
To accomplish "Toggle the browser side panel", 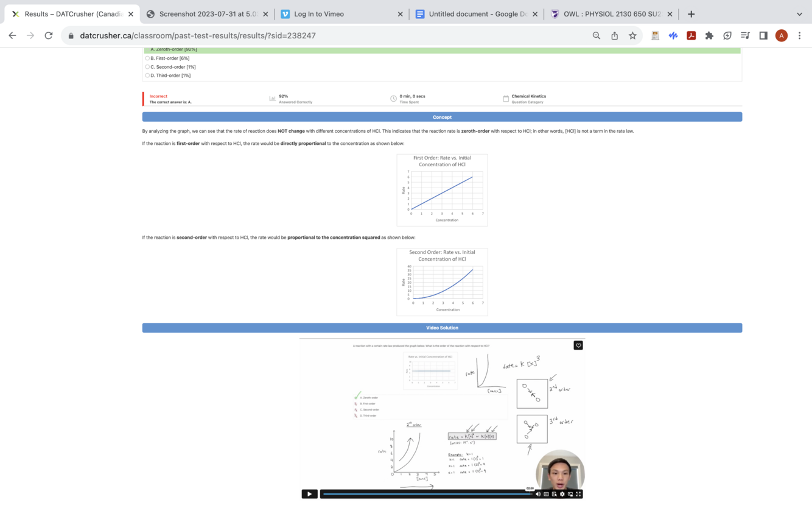I will pyautogui.click(x=763, y=35).
